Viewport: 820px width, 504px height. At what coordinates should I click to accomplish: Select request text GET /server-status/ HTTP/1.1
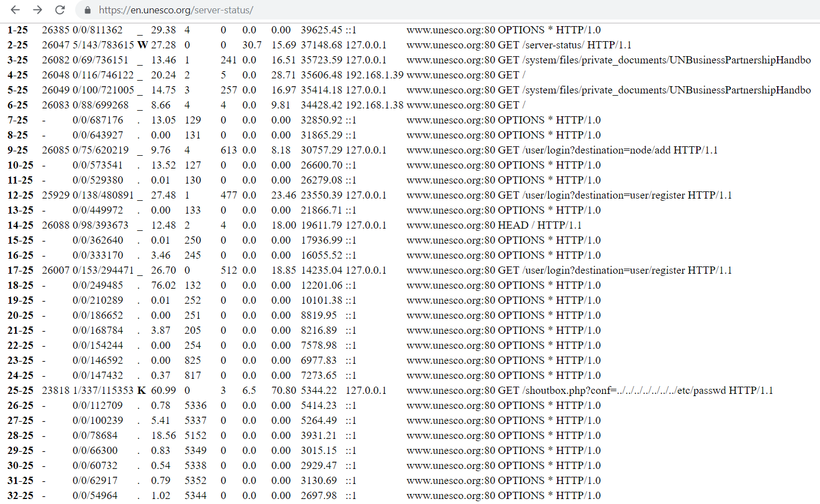click(x=564, y=45)
